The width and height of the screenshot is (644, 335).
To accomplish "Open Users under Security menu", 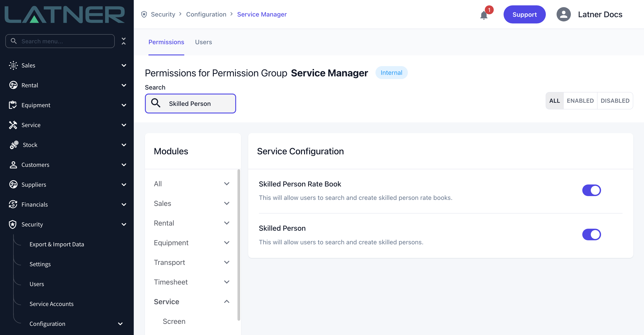I will pyautogui.click(x=37, y=284).
